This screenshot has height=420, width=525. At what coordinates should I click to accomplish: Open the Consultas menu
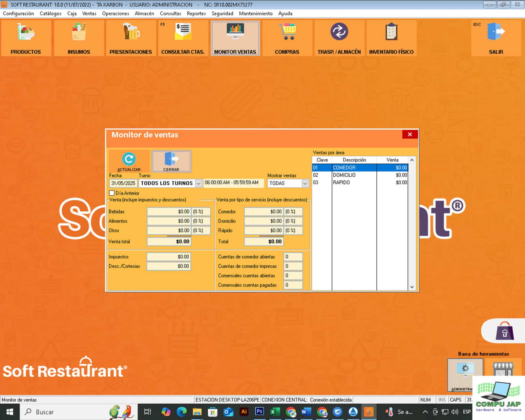pos(171,13)
